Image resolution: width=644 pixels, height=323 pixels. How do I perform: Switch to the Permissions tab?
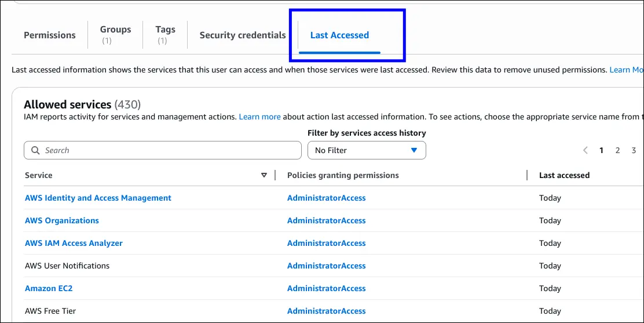50,35
